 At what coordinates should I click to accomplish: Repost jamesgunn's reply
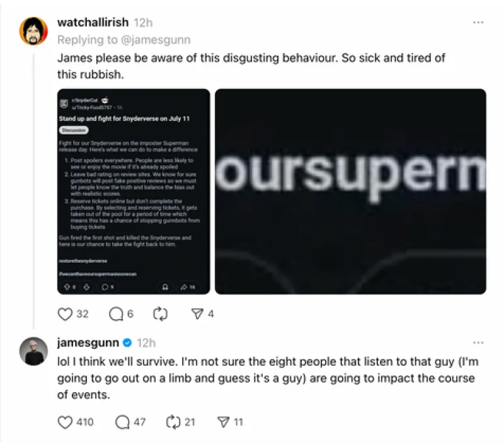173,422
